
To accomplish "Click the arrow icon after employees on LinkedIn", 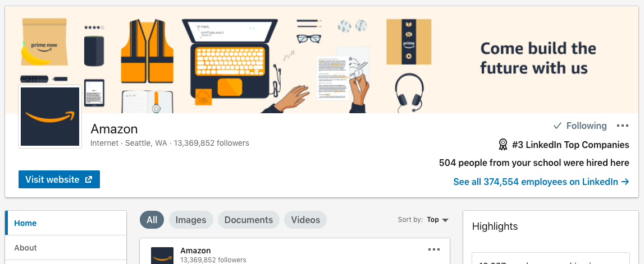I will point(625,182).
